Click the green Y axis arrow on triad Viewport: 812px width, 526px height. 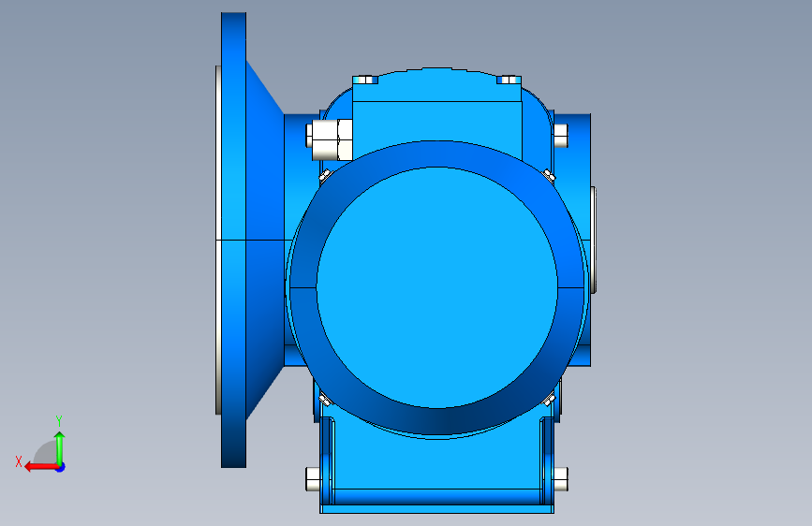[x=60, y=448]
